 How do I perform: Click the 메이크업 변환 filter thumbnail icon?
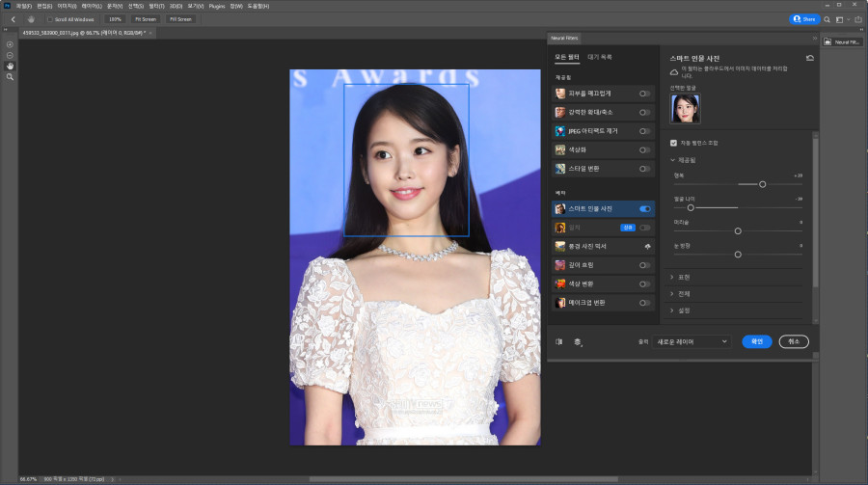point(560,303)
